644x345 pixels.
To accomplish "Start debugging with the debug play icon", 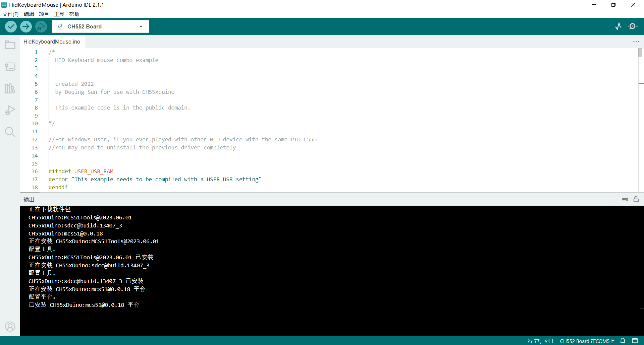I will pos(41,26).
